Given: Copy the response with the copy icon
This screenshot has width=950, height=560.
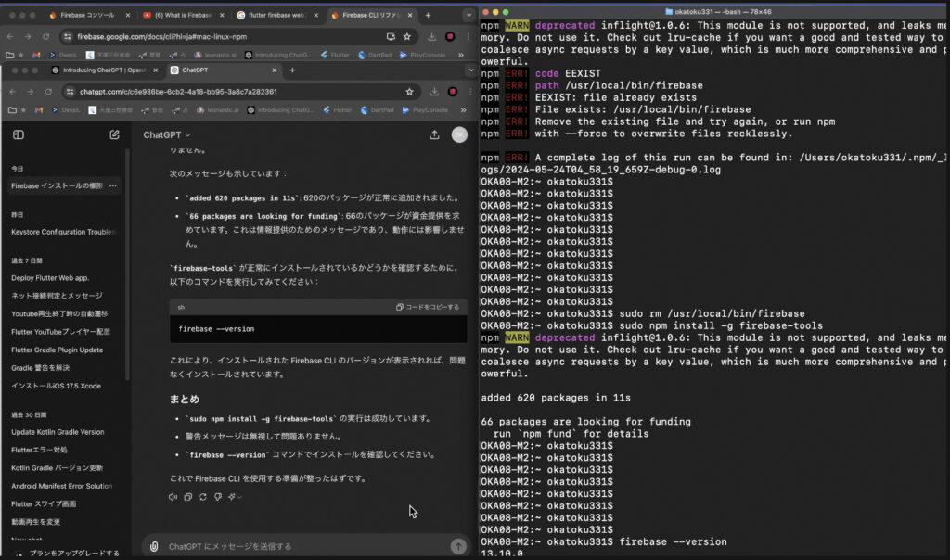Looking at the screenshot, I should [x=187, y=497].
